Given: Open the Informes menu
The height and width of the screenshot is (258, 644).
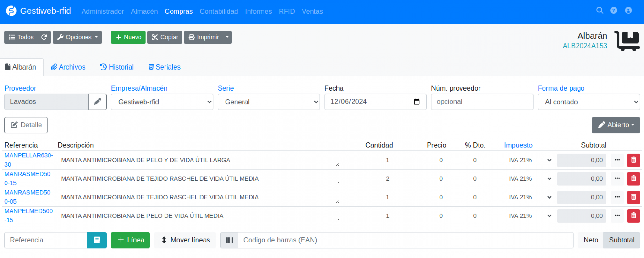Looking at the screenshot, I should [x=258, y=11].
